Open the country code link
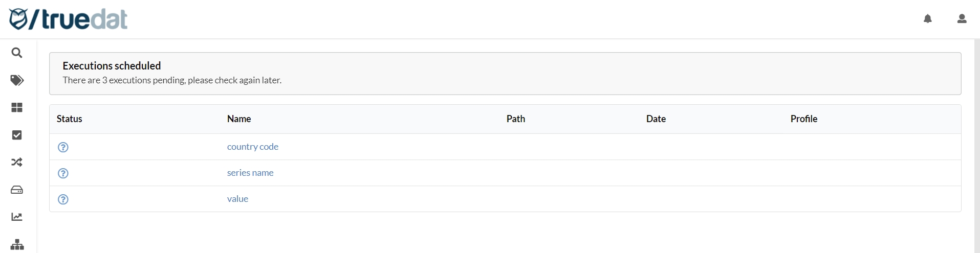Viewport: 980px width, 253px height. [x=252, y=147]
